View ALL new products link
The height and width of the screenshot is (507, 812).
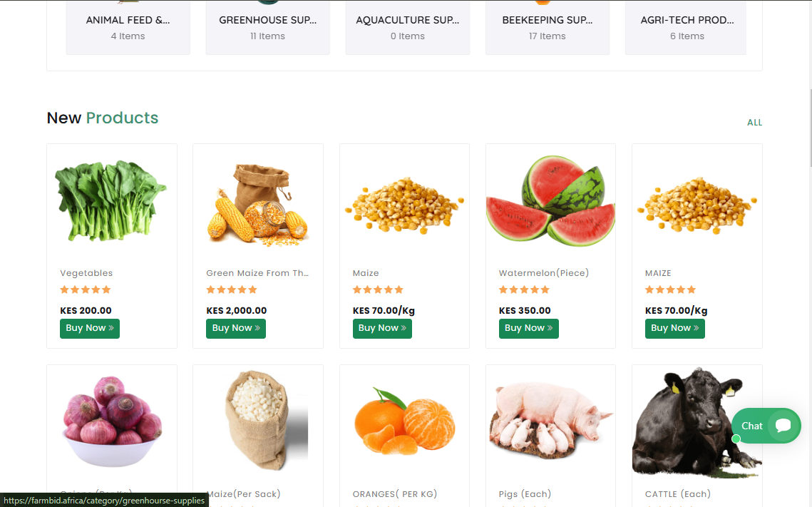point(754,123)
